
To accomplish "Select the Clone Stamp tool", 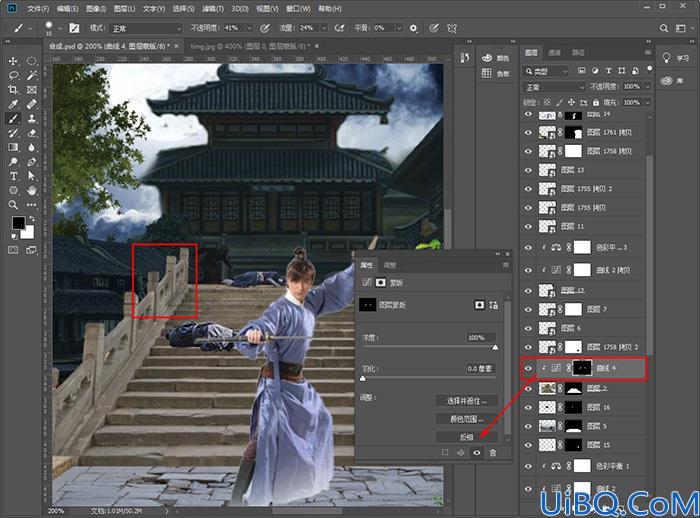I will [x=31, y=119].
